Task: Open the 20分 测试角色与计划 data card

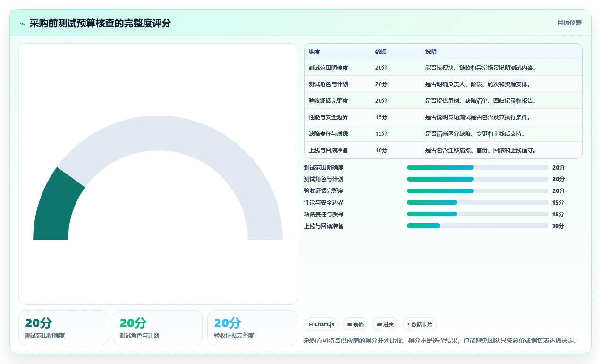Action: (158, 328)
